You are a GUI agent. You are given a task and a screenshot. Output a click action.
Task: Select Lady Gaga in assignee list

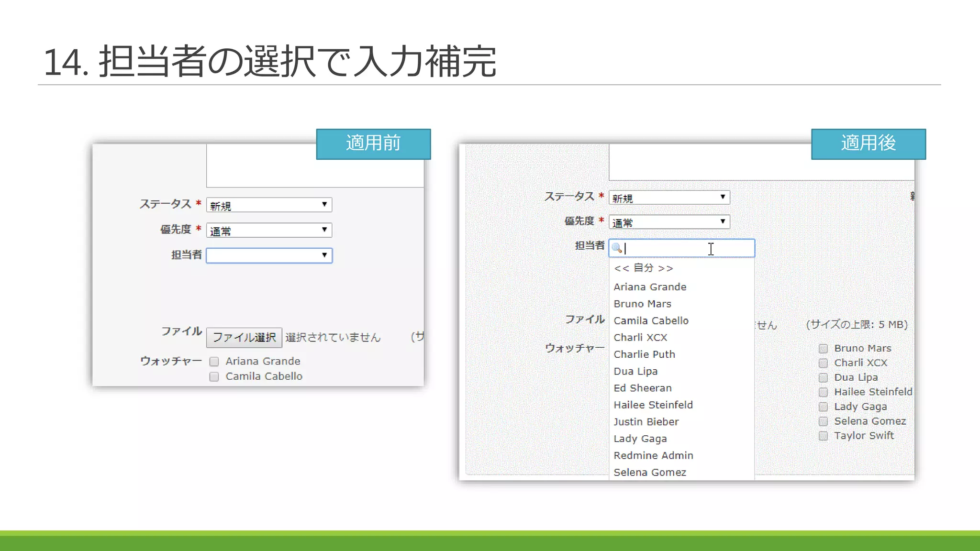click(681, 439)
